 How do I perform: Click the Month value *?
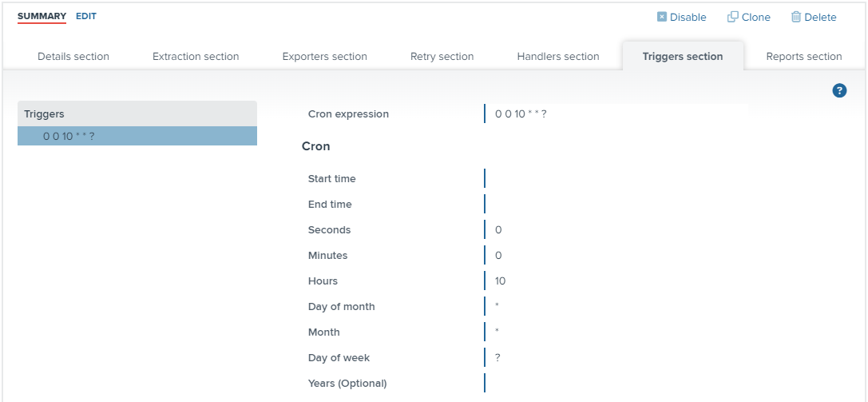point(497,331)
